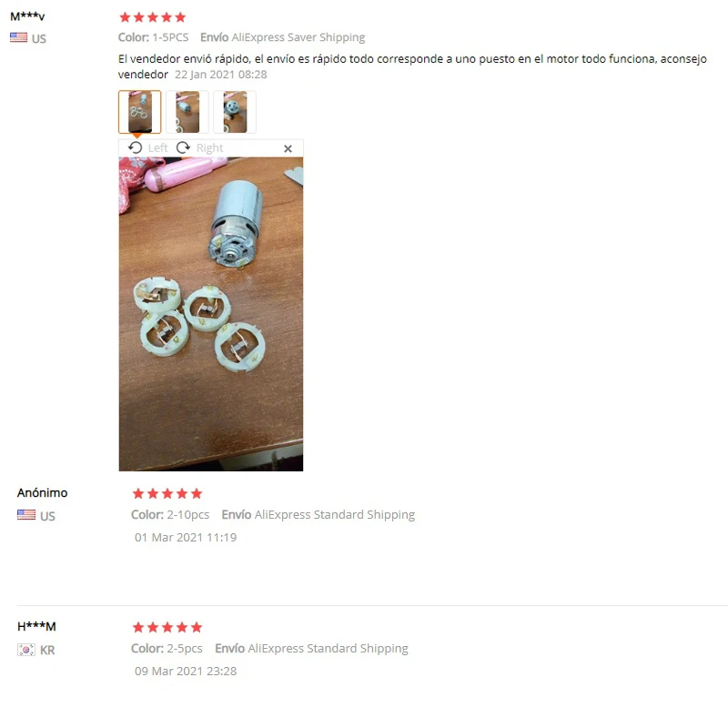Open the second review photo thumbnail
Image resolution: width=728 pixels, height=728 pixels.
coord(187,112)
